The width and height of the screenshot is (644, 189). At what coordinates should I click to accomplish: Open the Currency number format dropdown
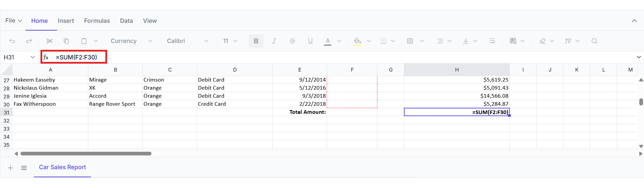click(x=131, y=41)
